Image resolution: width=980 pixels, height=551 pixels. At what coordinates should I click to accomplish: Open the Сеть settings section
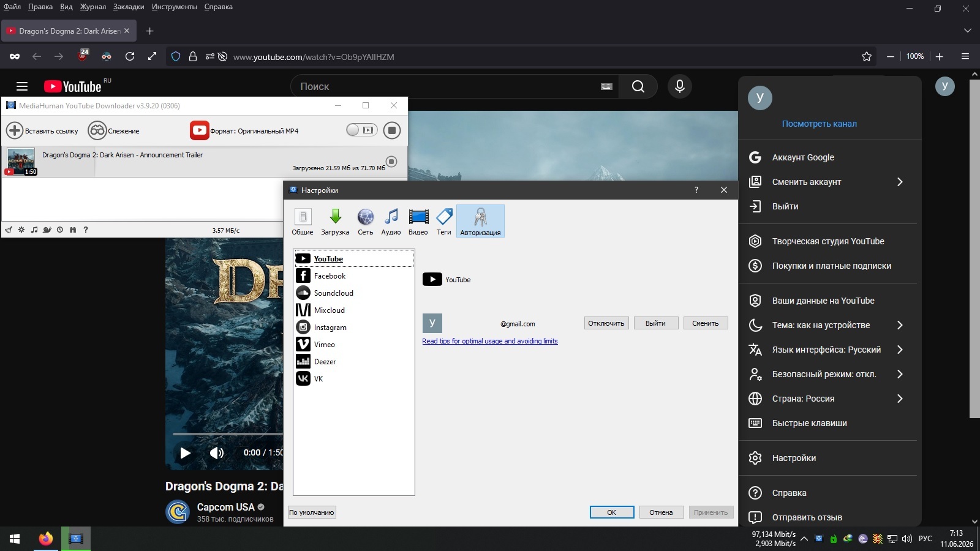[366, 221]
